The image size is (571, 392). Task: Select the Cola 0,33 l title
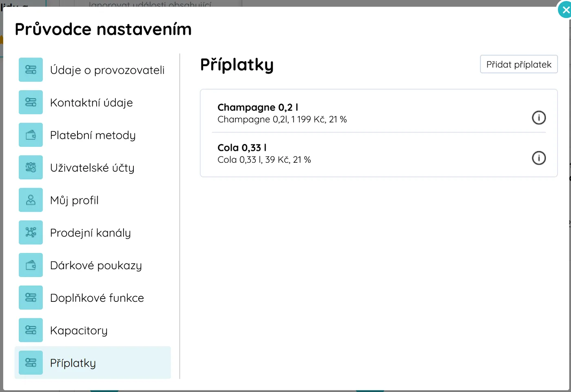242,148
